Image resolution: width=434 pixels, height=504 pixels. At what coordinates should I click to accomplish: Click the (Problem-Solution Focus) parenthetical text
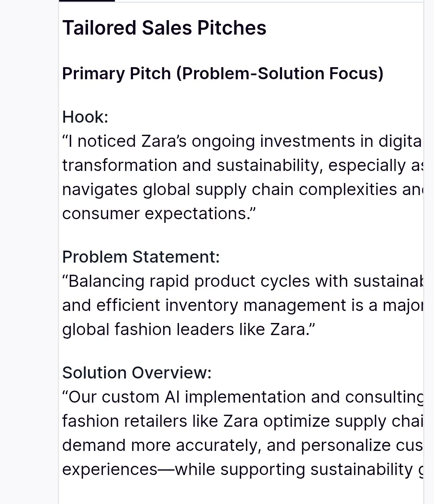click(x=280, y=74)
